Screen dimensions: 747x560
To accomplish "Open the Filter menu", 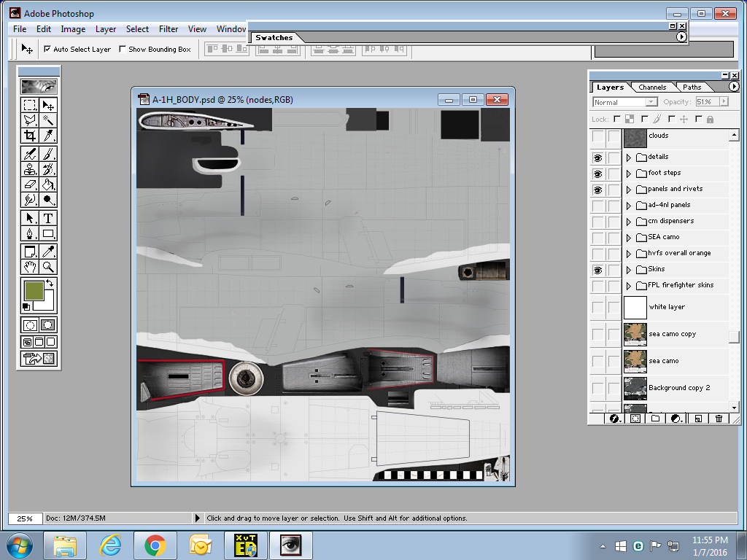I will click(169, 29).
